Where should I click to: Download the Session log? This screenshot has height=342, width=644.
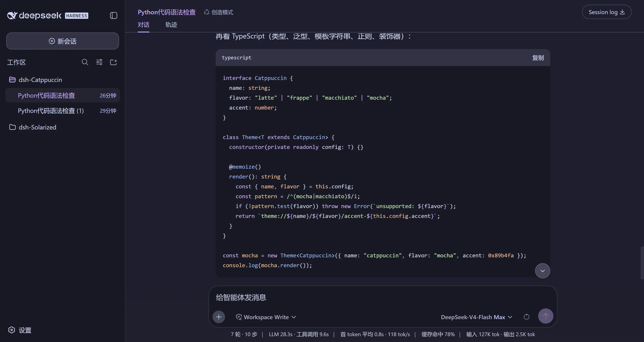pos(607,12)
